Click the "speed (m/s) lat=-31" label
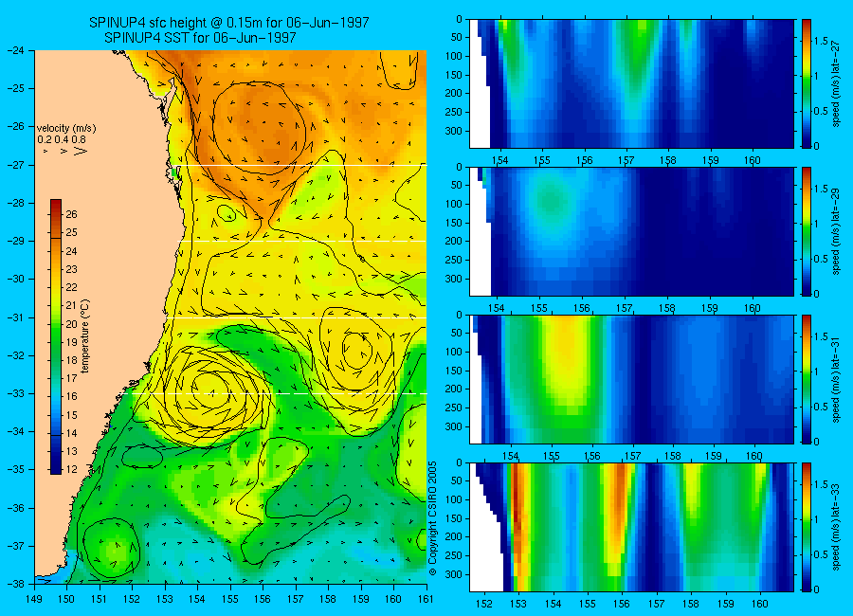853x616 pixels. pyautogui.click(x=837, y=380)
